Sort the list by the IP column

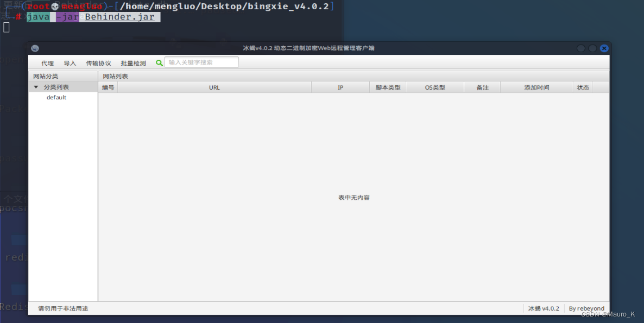coord(340,87)
